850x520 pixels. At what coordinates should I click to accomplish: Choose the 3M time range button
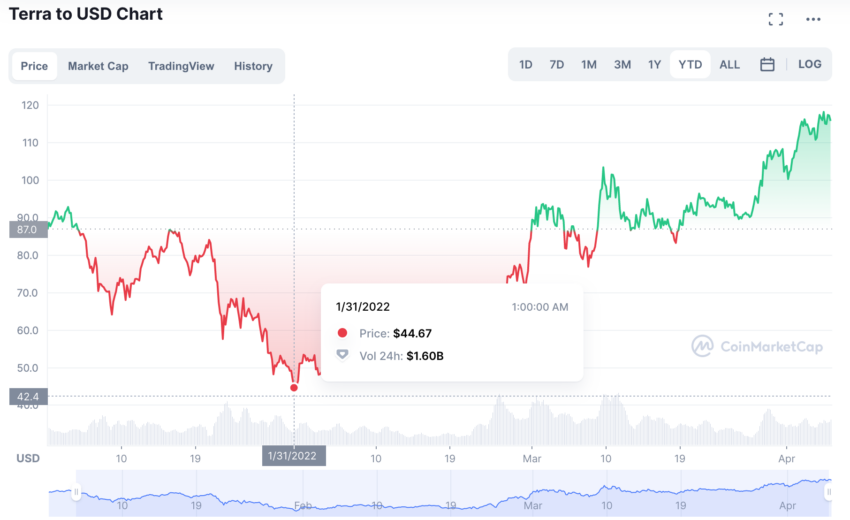(622, 65)
